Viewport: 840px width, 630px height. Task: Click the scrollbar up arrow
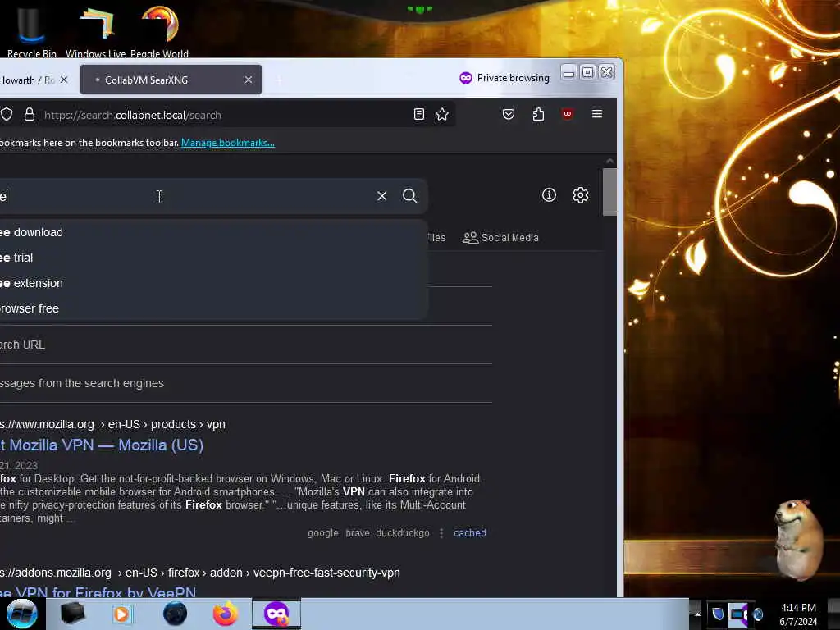tap(609, 161)
